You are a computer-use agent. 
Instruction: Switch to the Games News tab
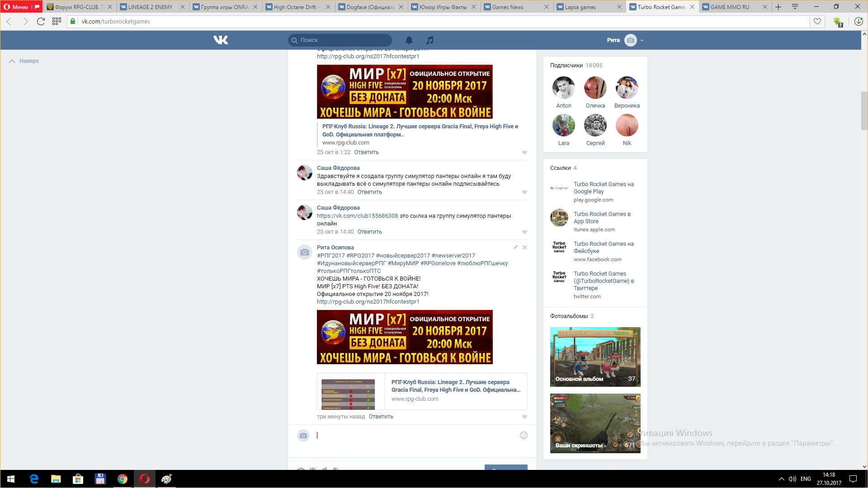tap(507, 7)
